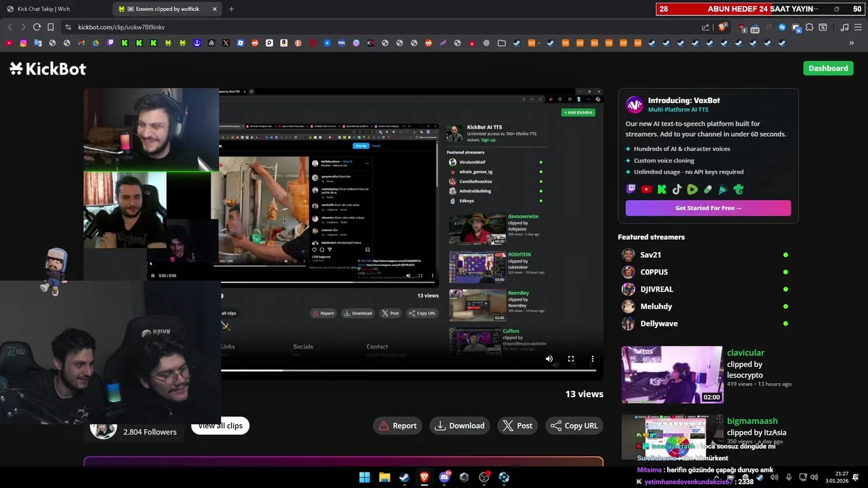
Task: Switch to the Kick Chat Takip tab
Action: (56, 9)
